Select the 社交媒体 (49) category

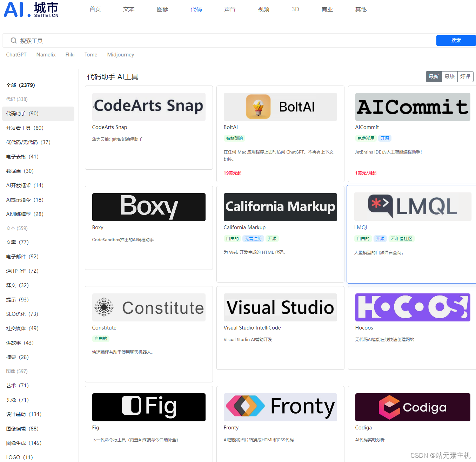tap(22, 328)
